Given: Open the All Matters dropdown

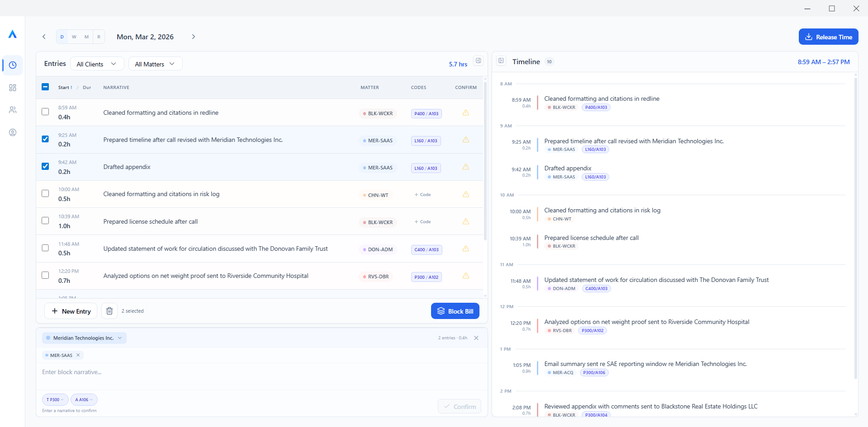Looking at the screenshot, I should pyautogui.click(x=155, y=64).
